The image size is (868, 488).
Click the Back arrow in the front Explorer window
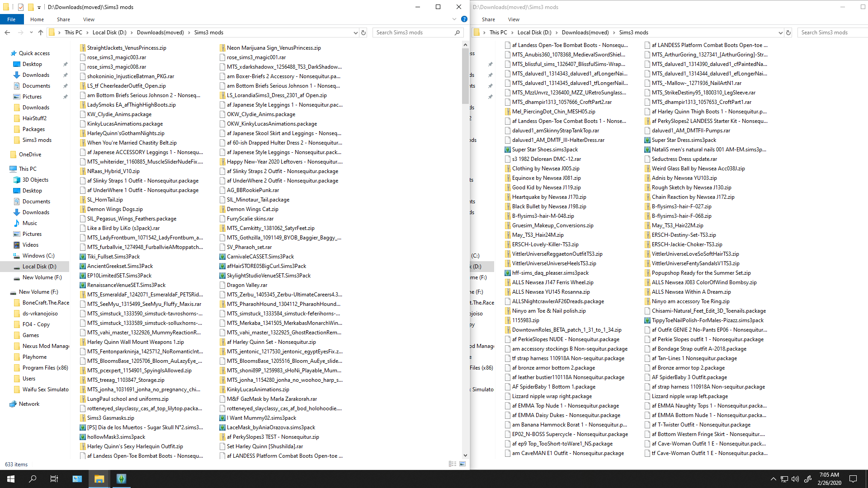(7, 33)
